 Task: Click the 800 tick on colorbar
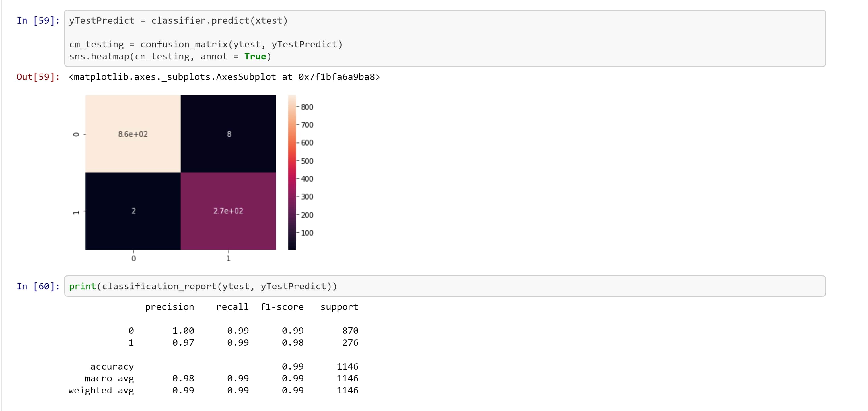click(307, 107)
